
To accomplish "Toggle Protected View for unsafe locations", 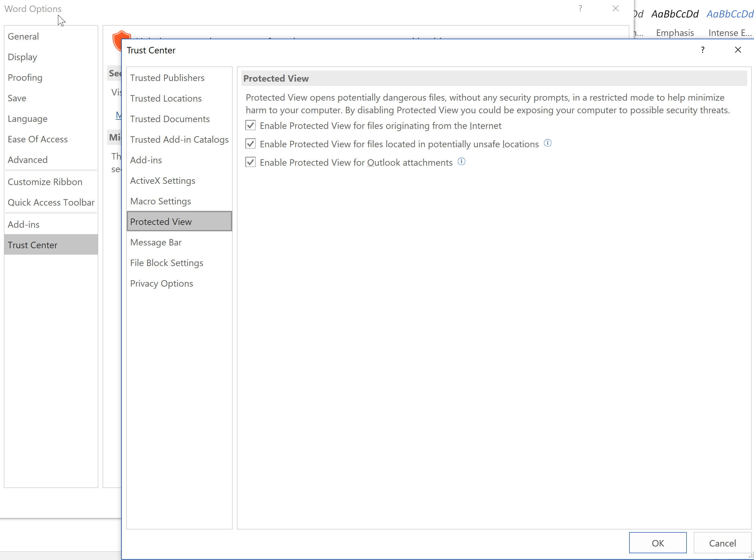I will click(x=250, y=144).
